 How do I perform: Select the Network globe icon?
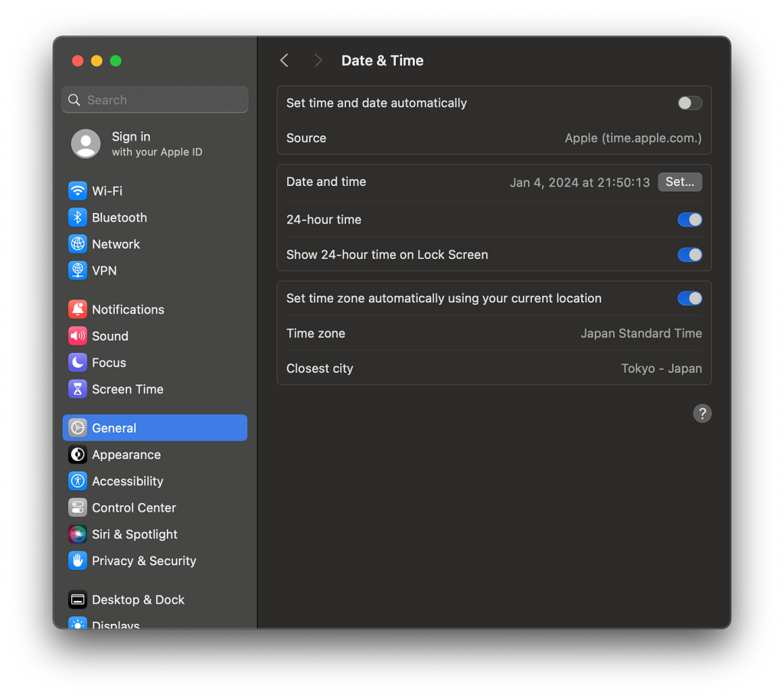(x=77, y=244)
